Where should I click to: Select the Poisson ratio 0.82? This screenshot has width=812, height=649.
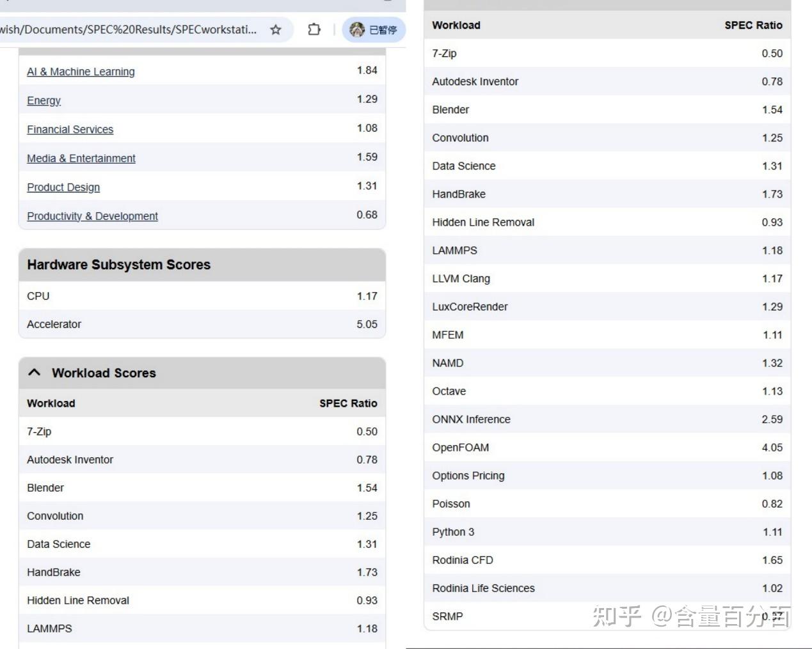point(772,504)
